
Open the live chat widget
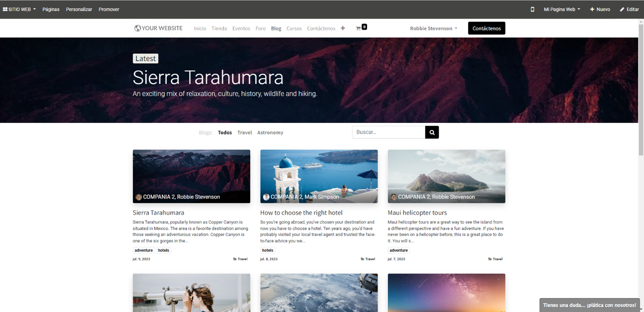point(589,305)
